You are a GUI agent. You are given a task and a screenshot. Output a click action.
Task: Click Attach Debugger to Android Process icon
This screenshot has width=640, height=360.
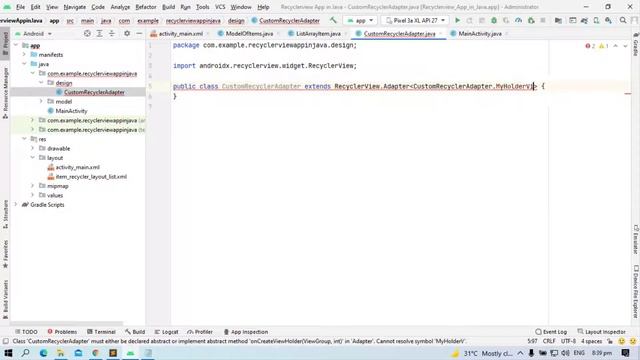click(x=531, y=20)
